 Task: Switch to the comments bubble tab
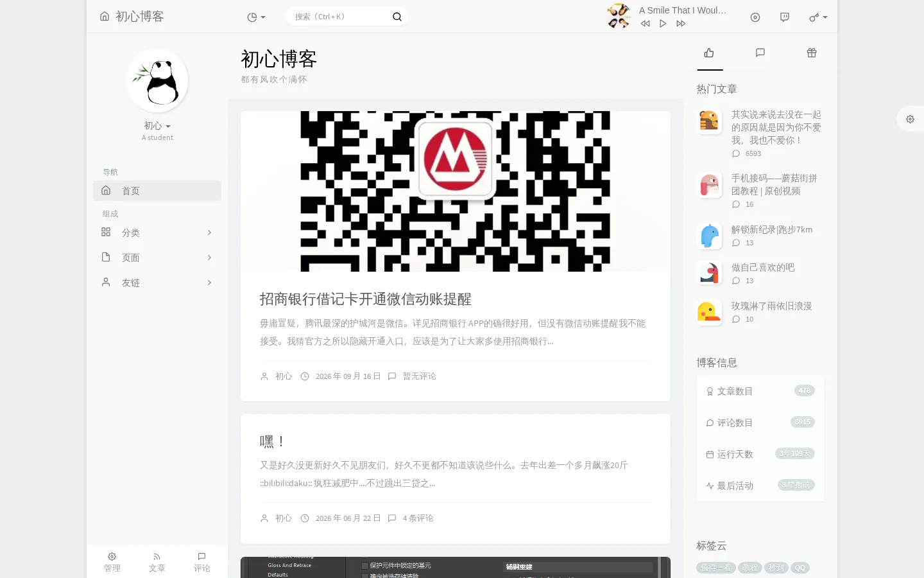760,53
